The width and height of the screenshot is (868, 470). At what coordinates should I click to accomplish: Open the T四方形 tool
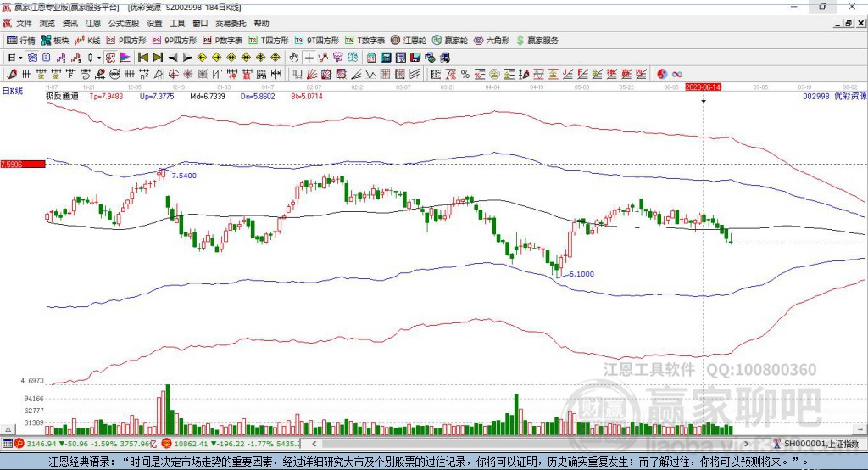point(269,41)
